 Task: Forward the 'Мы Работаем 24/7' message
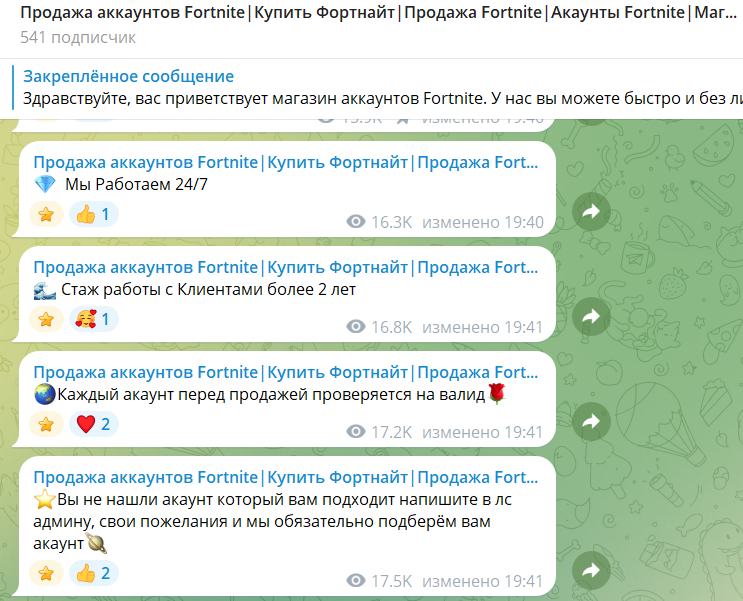tap(591, 211)
